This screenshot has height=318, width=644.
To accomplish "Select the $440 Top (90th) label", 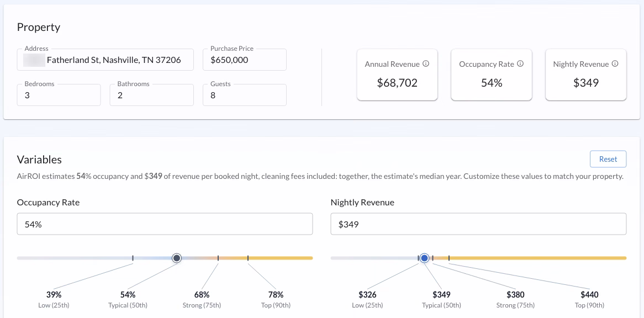I will tap(589, 300).
